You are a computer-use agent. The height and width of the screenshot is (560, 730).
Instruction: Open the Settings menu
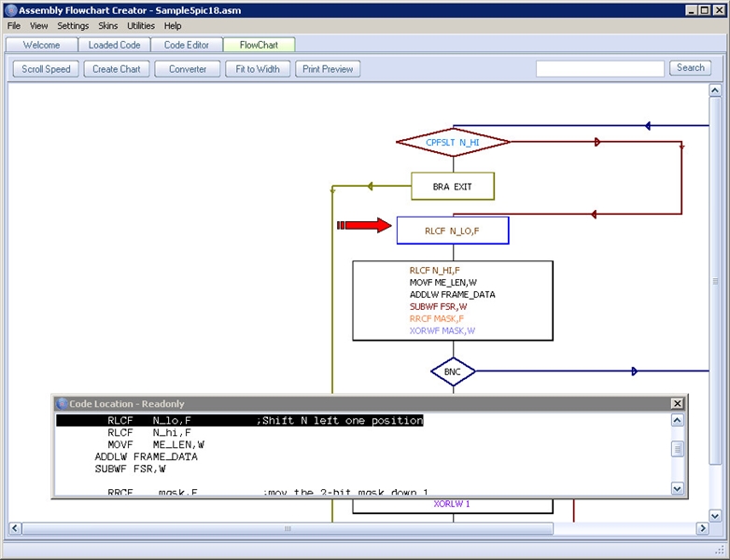[73, 26]
